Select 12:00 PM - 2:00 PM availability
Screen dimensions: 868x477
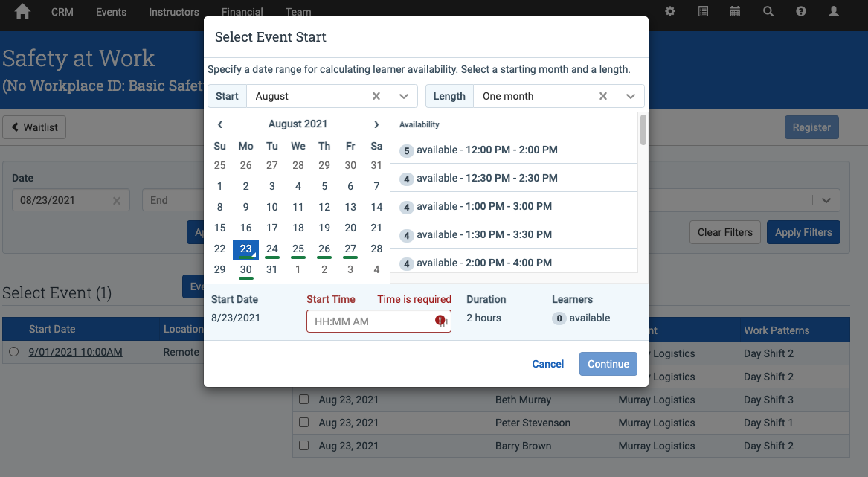click(x=514, y=150)
